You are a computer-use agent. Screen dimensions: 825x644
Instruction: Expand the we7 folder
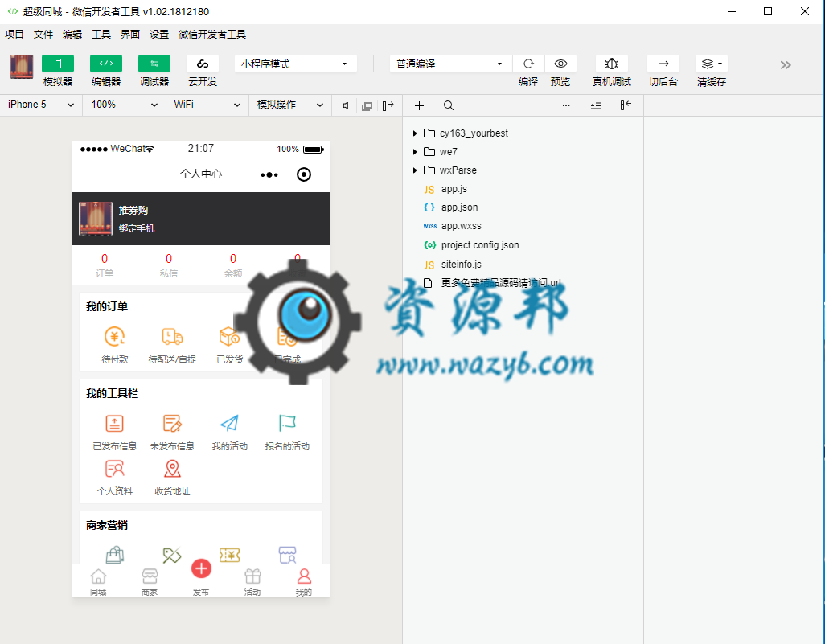(x=415, y=152)
